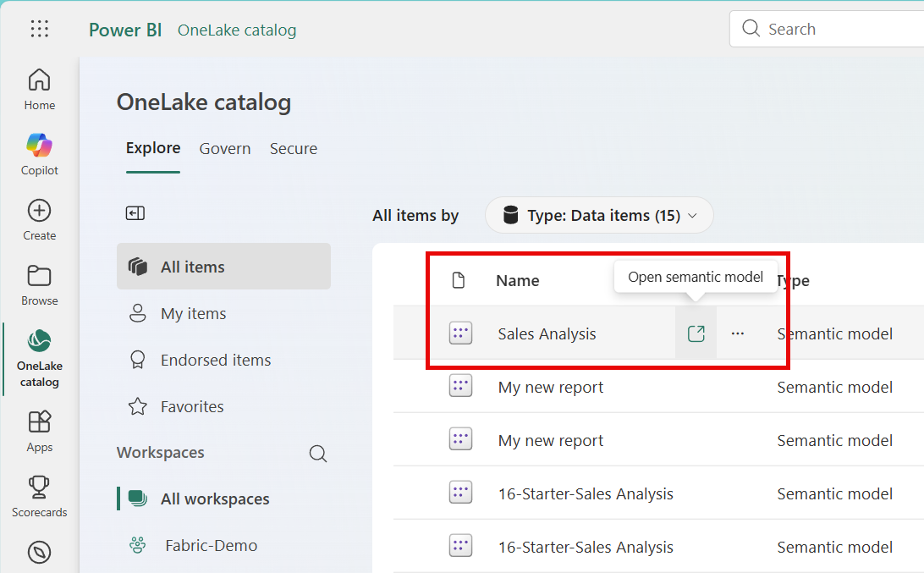
Task: Select My items filter
Action: [194, 314]
